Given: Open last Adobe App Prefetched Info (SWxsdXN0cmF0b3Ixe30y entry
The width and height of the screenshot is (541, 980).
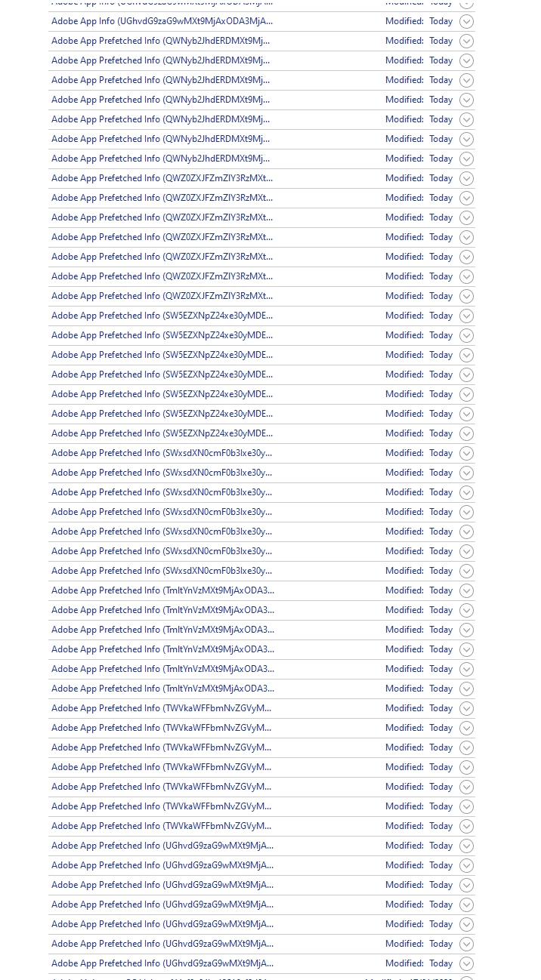Looking at the screenshot, I should point(162,571).
